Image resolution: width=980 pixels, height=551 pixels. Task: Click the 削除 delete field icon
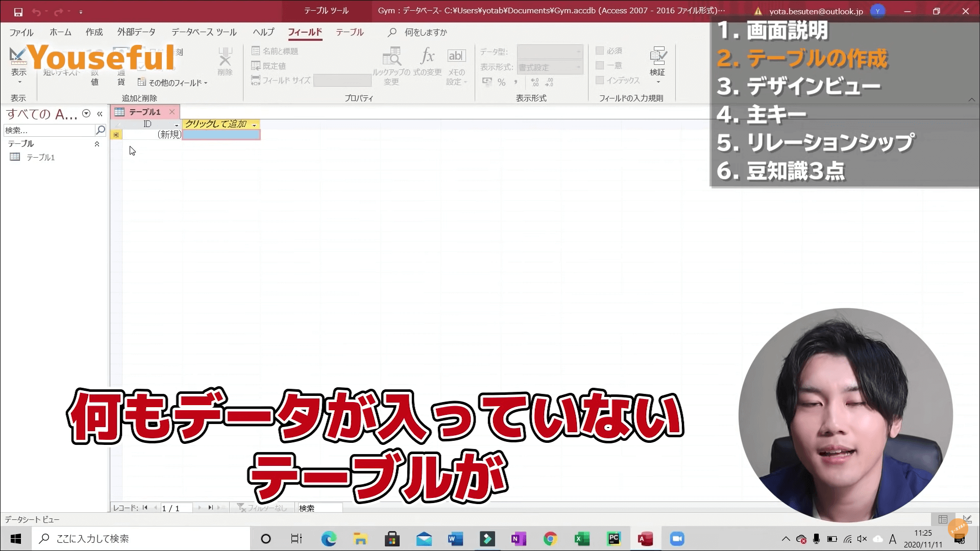pyautogui.click(x=225, y=61)
